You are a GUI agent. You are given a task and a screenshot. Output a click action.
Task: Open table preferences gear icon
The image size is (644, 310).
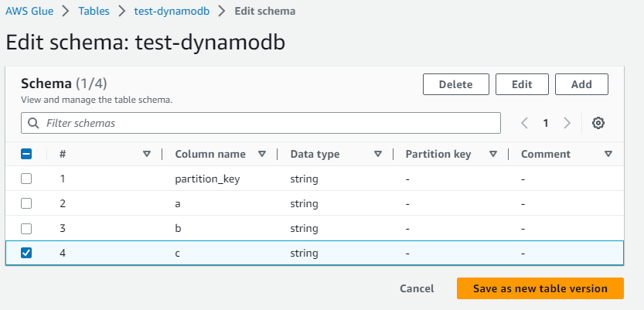[598, 123]
